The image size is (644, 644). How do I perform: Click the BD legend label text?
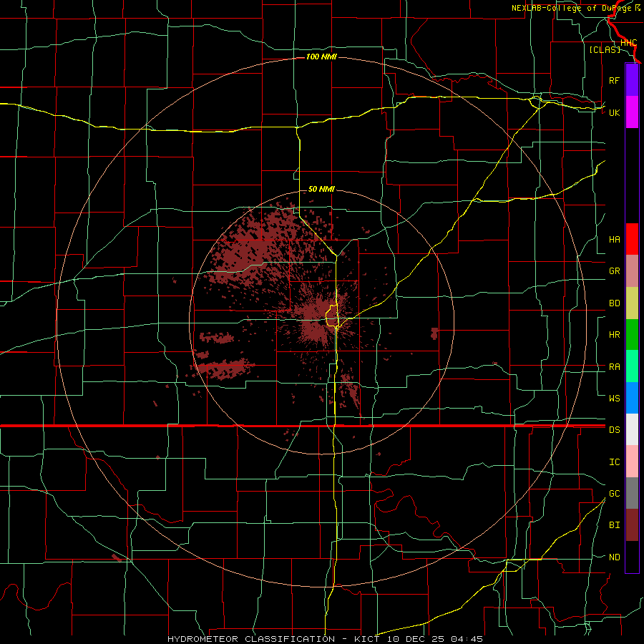[614, 303]
